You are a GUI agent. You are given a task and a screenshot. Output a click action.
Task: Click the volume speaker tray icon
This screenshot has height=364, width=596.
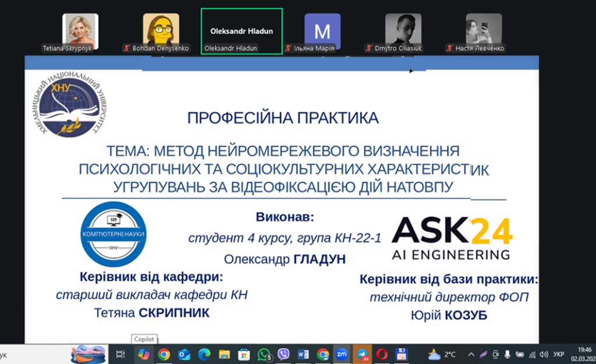point(544,354)
